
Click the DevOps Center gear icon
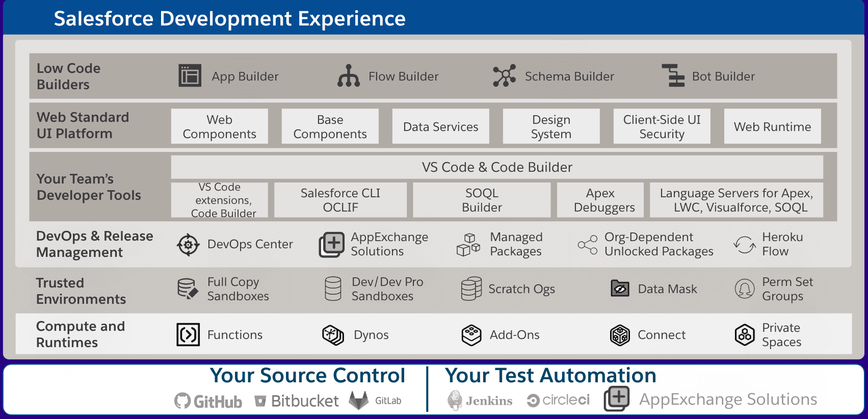pos(188,245)
